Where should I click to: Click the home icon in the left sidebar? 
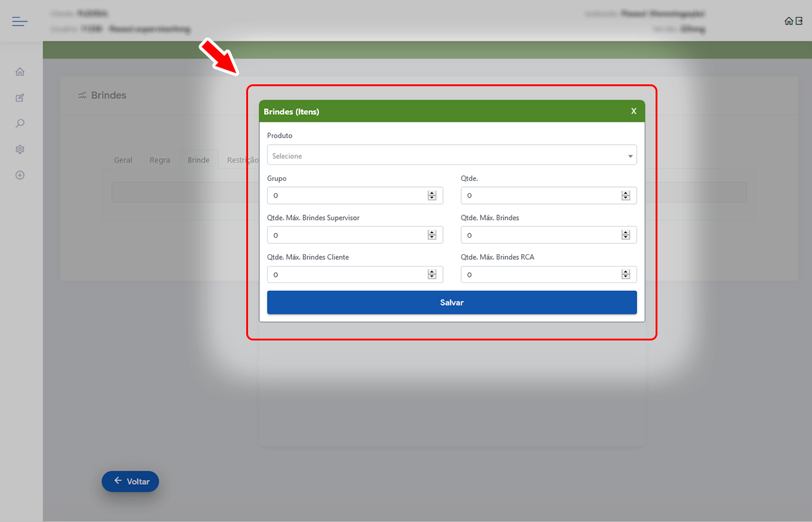click(20, 72)
